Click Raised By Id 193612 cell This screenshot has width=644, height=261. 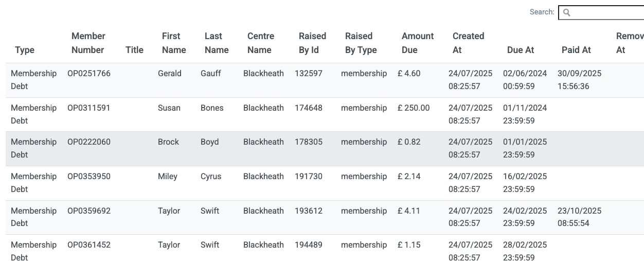309,211
